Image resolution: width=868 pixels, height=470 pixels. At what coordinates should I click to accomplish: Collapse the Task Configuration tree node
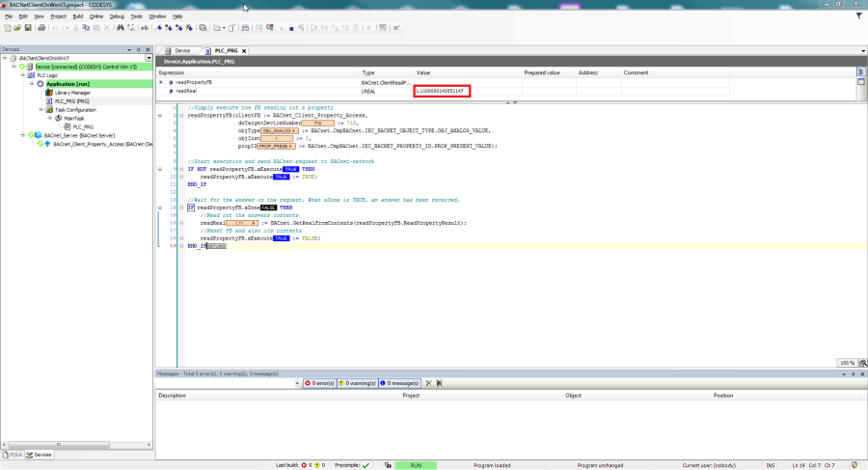tap(40, 110)
